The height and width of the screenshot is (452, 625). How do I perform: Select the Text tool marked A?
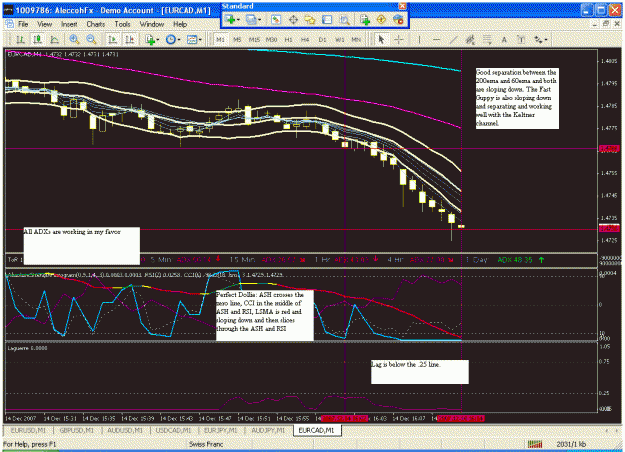coord(504,39)
